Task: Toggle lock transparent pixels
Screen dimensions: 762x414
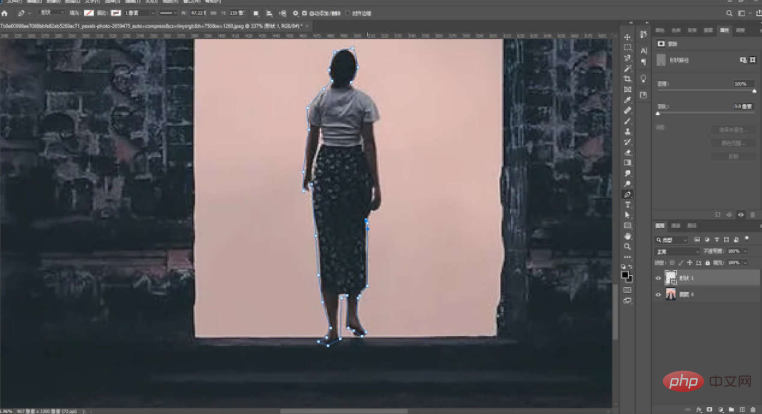Action: click(672, 263)
